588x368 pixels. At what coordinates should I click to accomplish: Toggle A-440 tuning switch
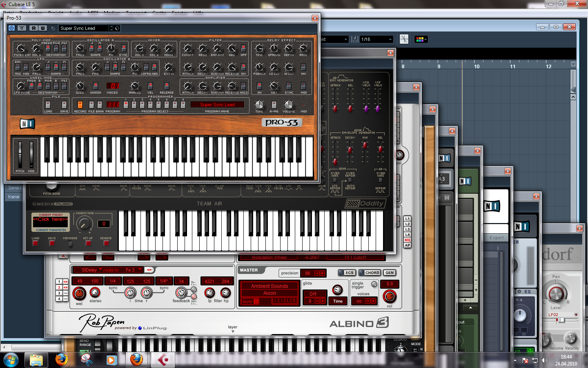tap(274, 105)
